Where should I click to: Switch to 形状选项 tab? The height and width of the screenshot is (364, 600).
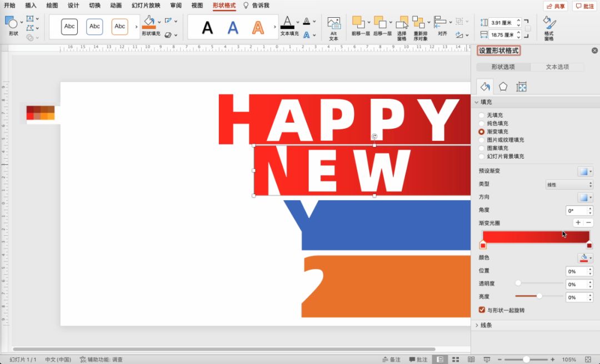[503, 67]
